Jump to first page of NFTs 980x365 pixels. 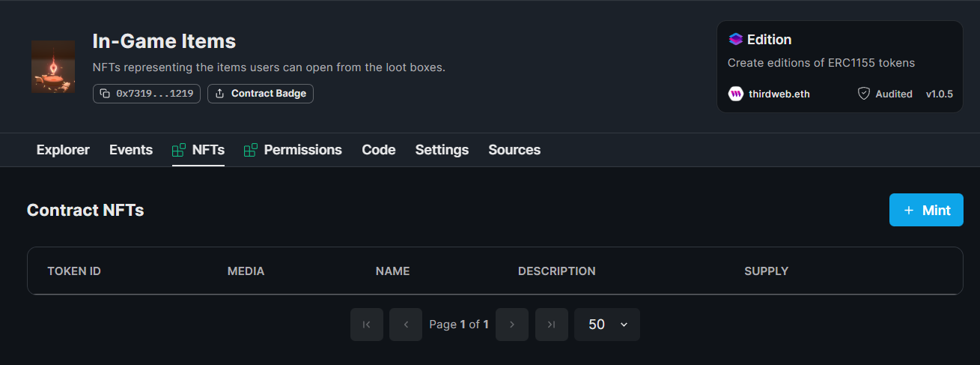tap(367, 325)
